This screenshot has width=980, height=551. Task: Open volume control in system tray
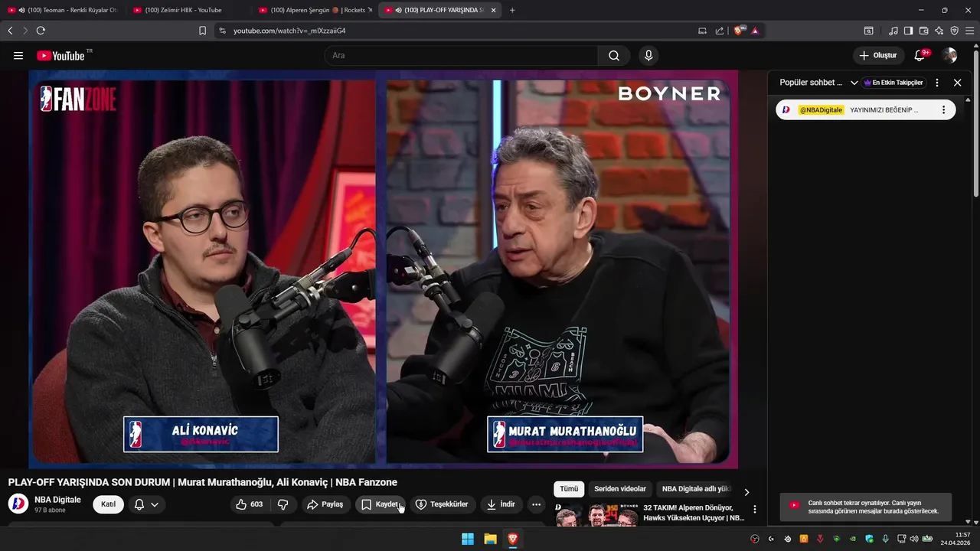point(913,539)
